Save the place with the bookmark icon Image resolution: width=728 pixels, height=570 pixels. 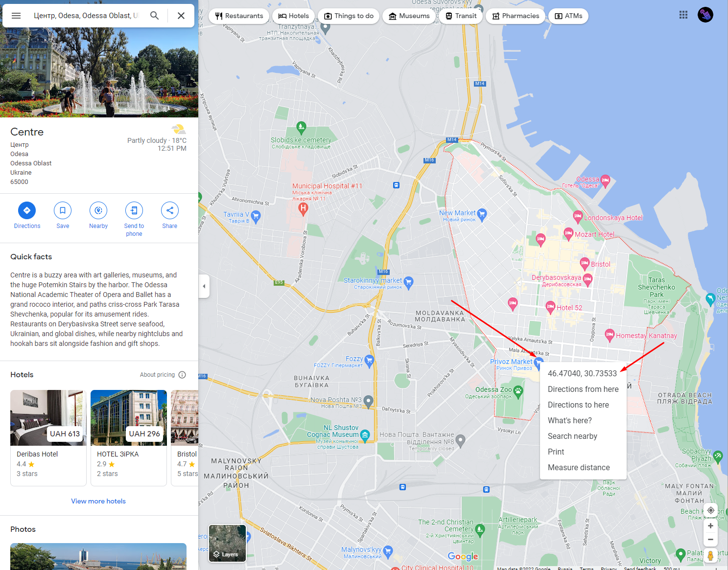pyautogui.click(x=63, y=210)
